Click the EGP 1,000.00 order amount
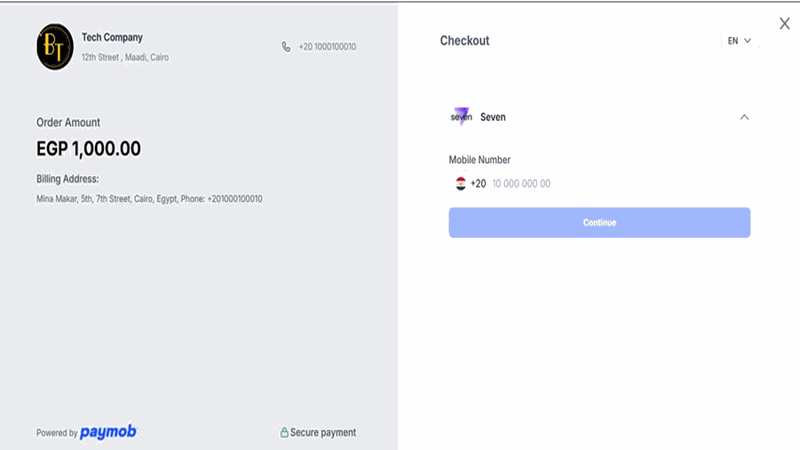 [x=88, y=149]
